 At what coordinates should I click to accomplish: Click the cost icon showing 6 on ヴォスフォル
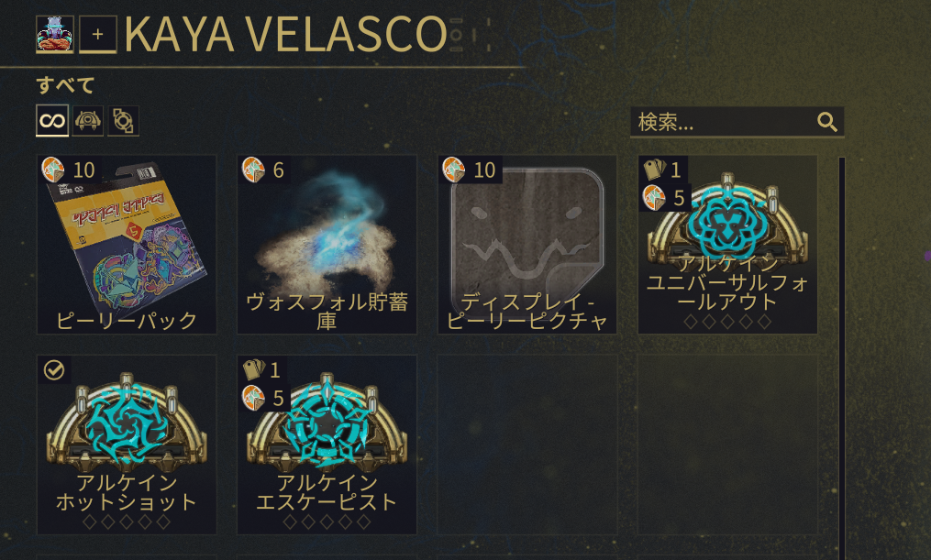click(253, 170)
